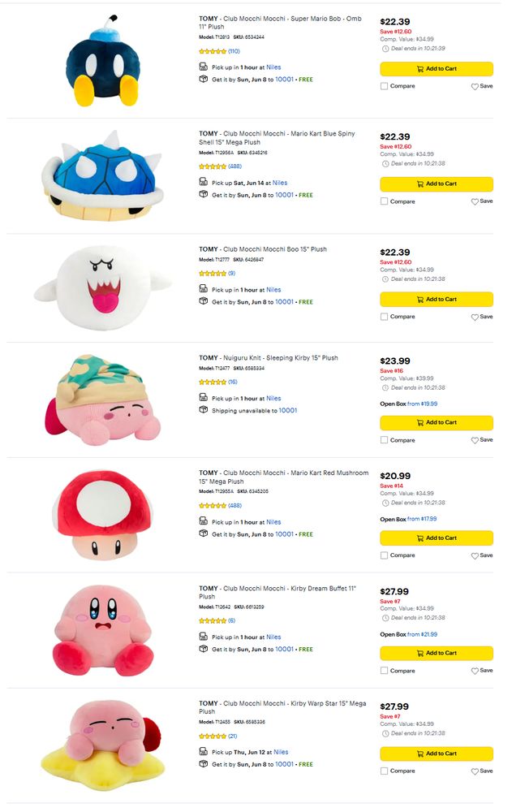Click heart Save icon for Red Mushroom plush
Screen dimensions: 512x812
[x=475, y=555]
